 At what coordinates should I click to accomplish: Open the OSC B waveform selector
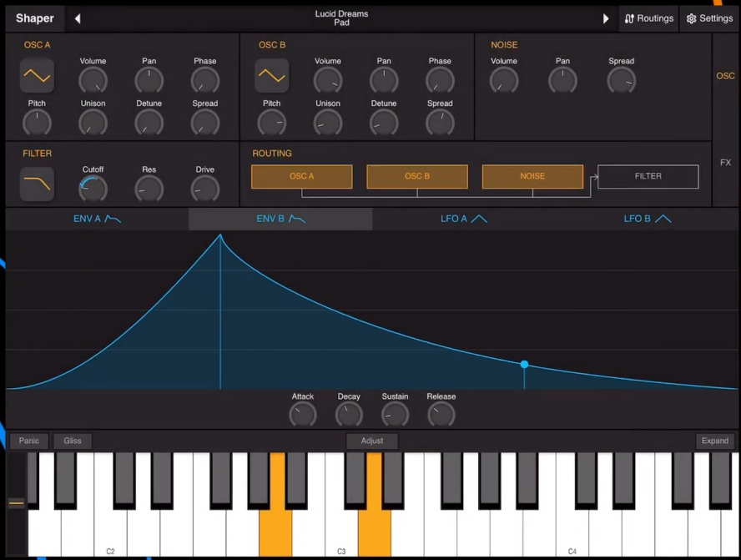pos(272,76)
